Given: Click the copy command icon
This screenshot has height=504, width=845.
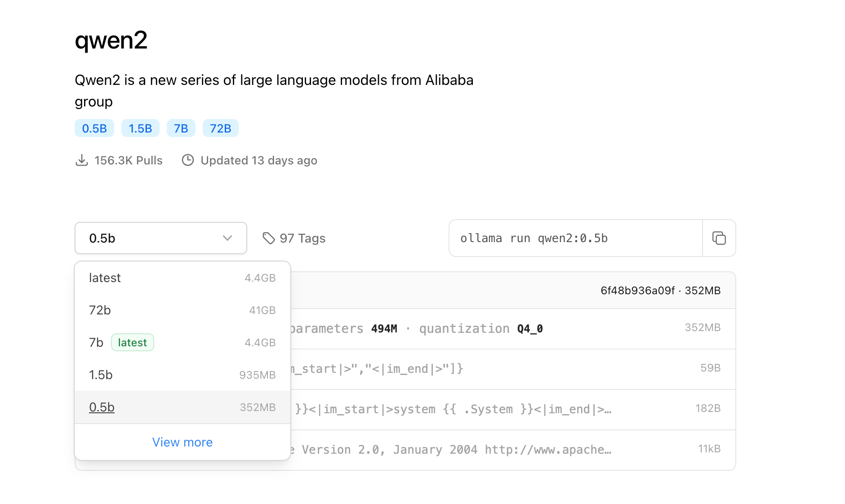Looking at the screenshot, I should pyautogui.click(x=719, y=238).
